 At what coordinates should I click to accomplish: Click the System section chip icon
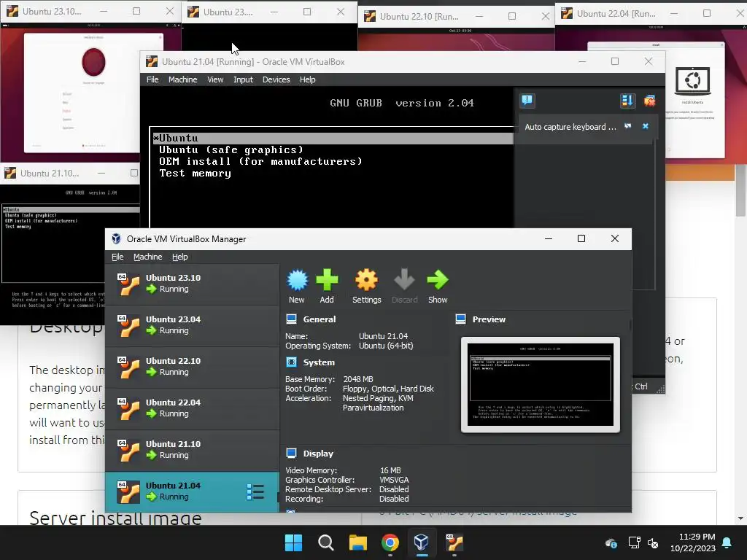[x=292, y=362]
